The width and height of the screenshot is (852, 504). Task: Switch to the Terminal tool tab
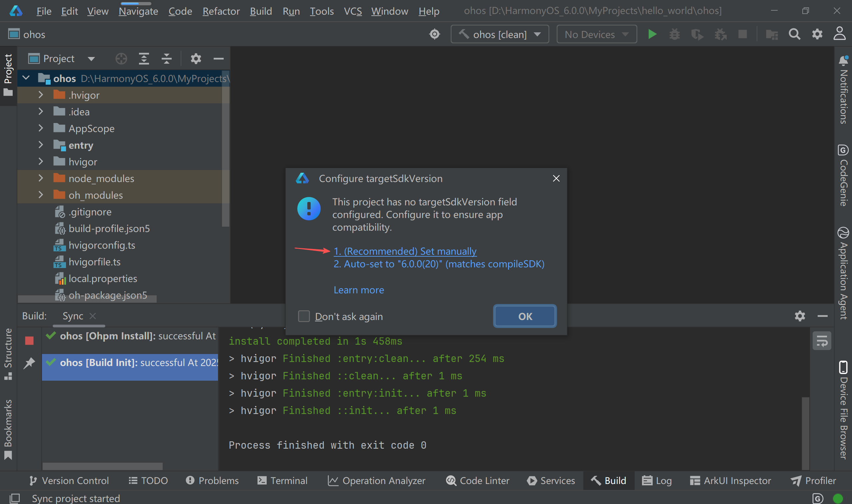click(x=283, y=481)
